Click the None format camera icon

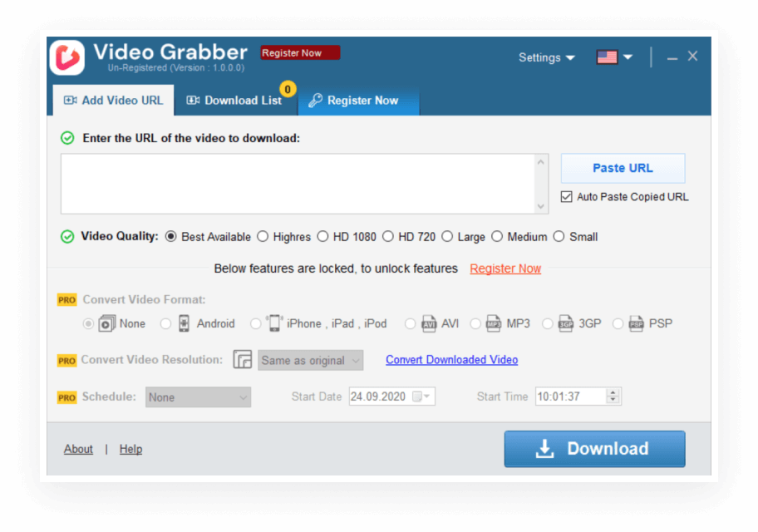point(107,323)
